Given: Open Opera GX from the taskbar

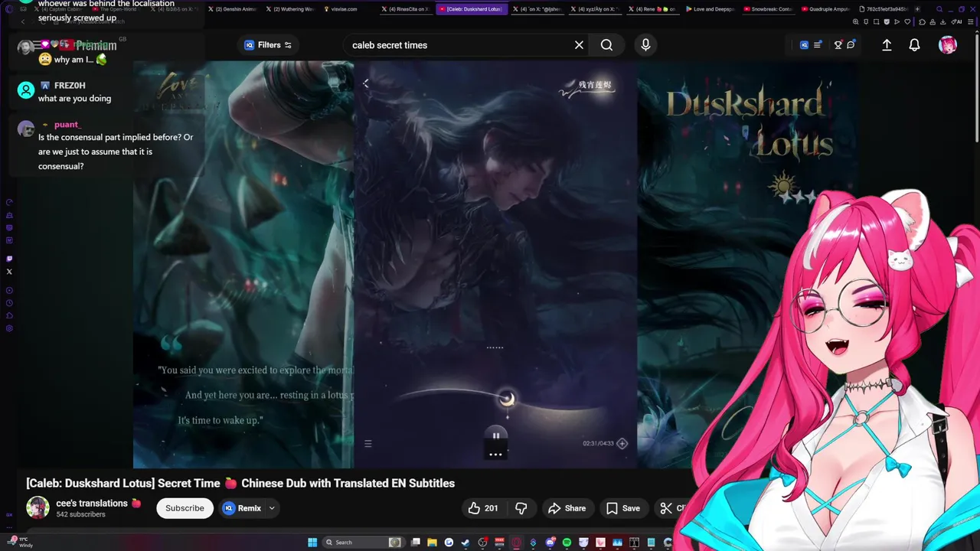Looking at the screenshot, I should (x=516, y=543).
